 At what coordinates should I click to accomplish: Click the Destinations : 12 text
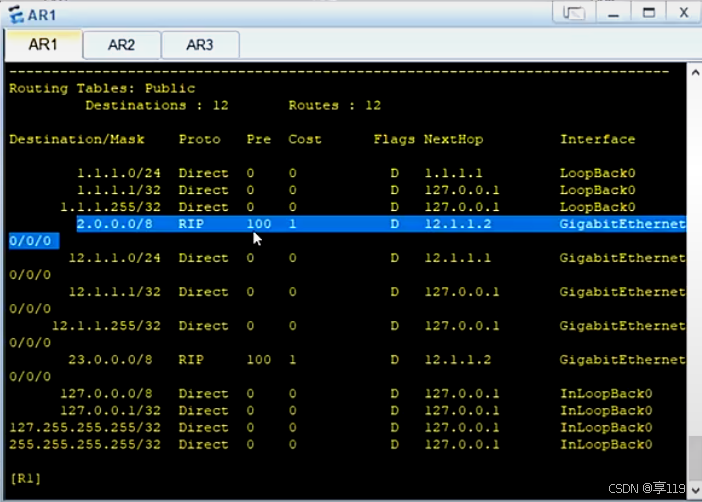[x=157, y=106]
